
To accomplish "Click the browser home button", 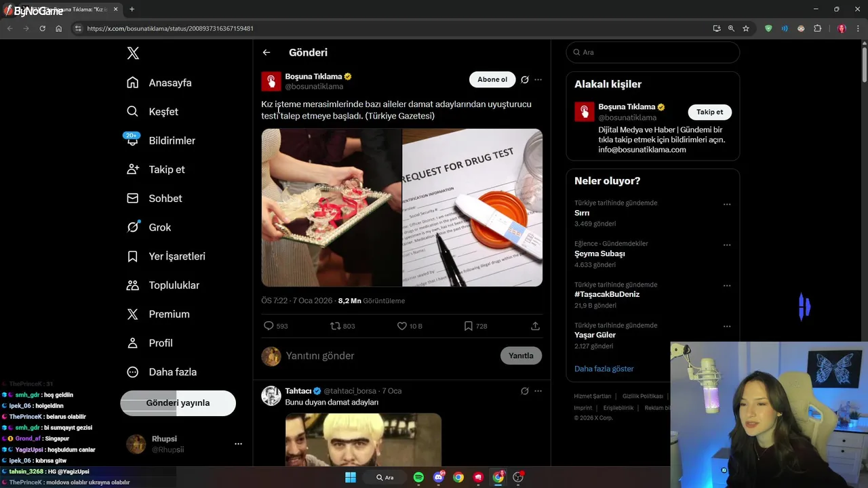I will (59, 28).
